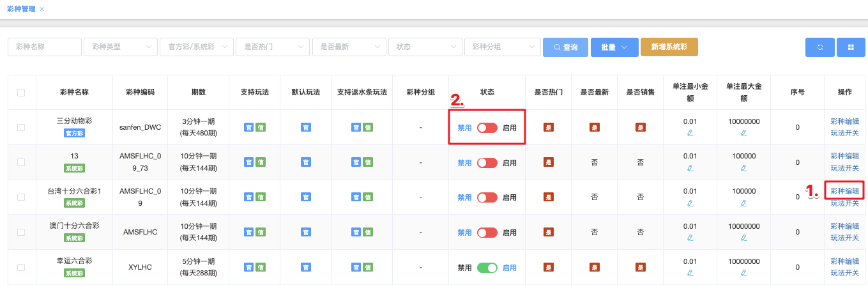This screenshot has height=285, width=868.
Task: Open the 彩种类型 dropdown filter
Action: (121, 47)
